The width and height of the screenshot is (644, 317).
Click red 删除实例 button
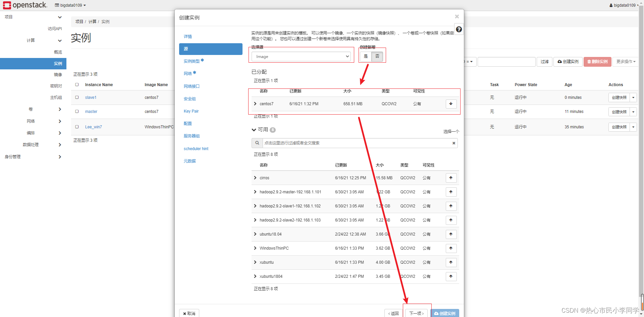coord(597,62)
